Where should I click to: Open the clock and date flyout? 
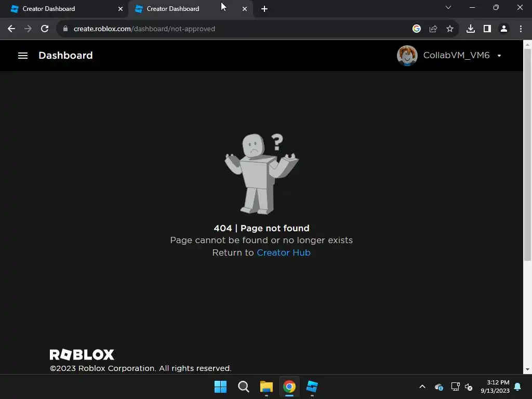pos(495,387)
